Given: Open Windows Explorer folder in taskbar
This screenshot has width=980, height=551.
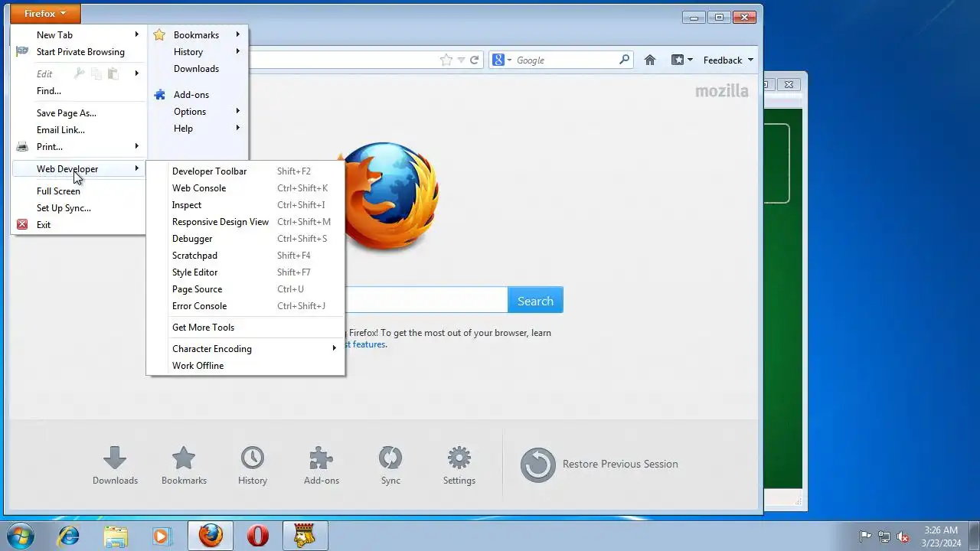Looking at the screenshot, I should (x=116, y=536).
